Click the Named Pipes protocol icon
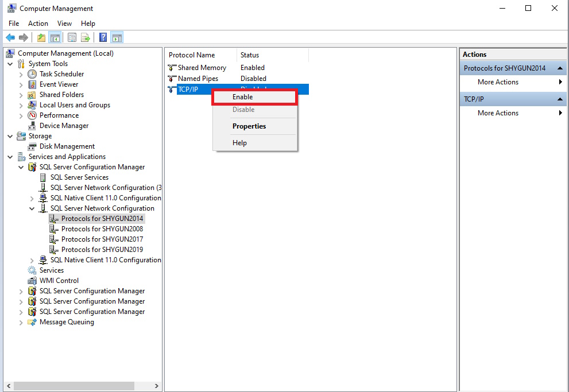This screenshot has width=569, height=392. [x=172, y=79]
